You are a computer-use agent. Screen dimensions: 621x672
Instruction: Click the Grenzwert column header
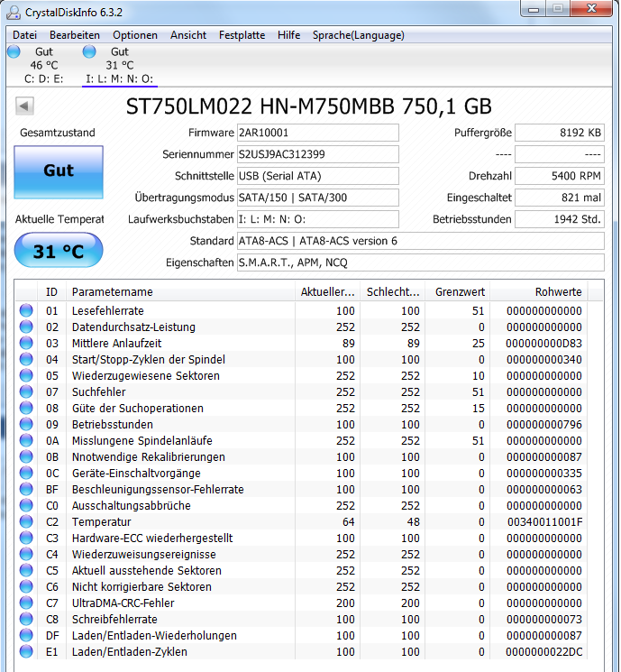tap(457, 292)
